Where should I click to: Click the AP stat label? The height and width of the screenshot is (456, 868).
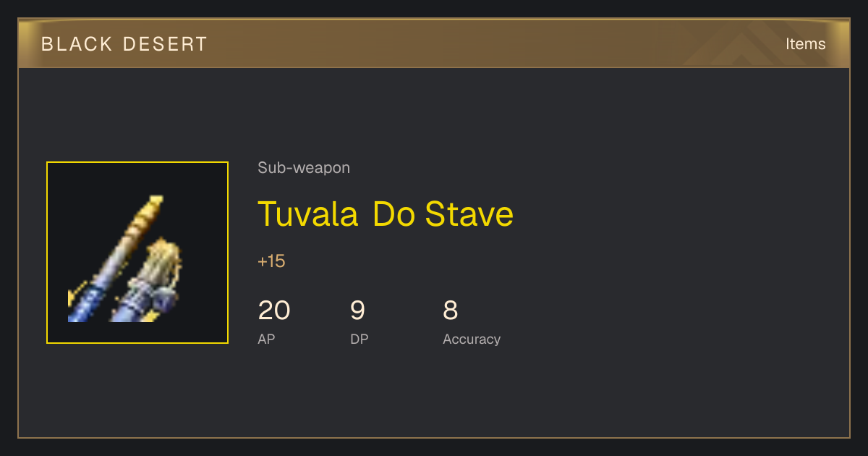(266, 339)
